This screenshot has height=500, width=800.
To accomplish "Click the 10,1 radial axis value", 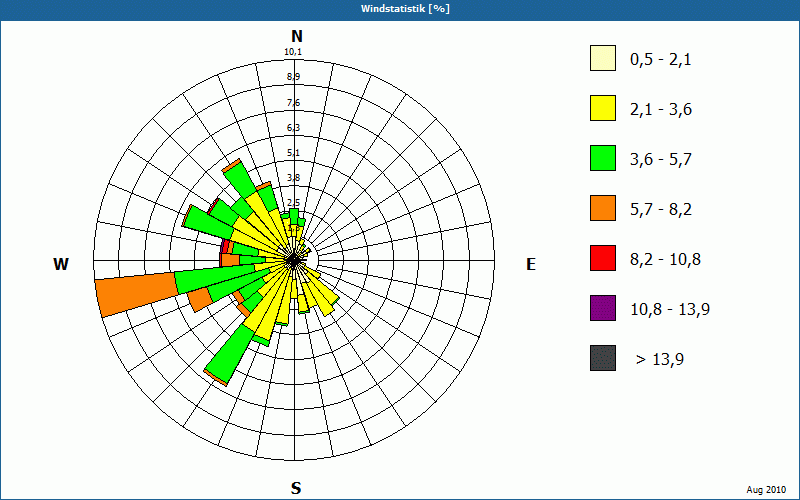I will pos(293,52).
